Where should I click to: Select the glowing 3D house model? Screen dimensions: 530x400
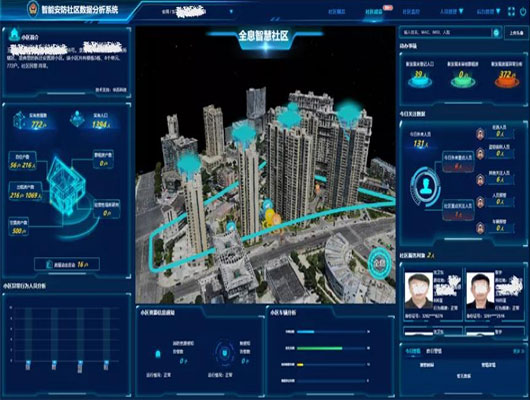coord(66,185)
